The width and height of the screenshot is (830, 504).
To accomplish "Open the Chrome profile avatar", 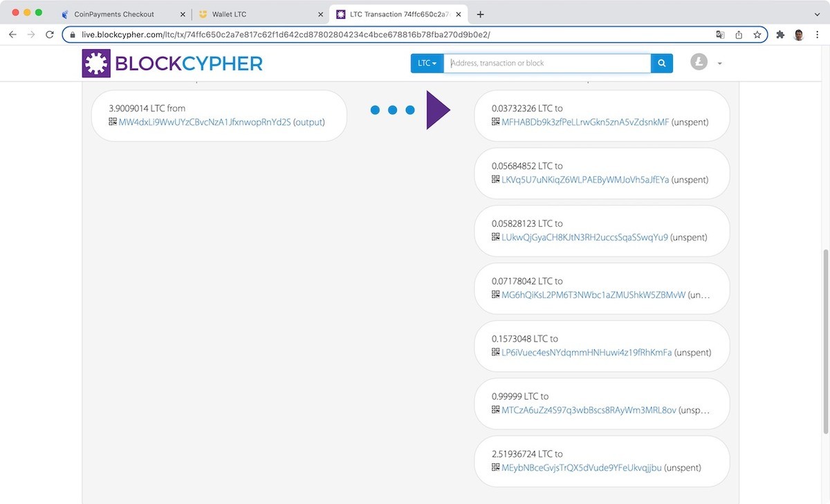I will pyautogui.click(x=799, y=35).
